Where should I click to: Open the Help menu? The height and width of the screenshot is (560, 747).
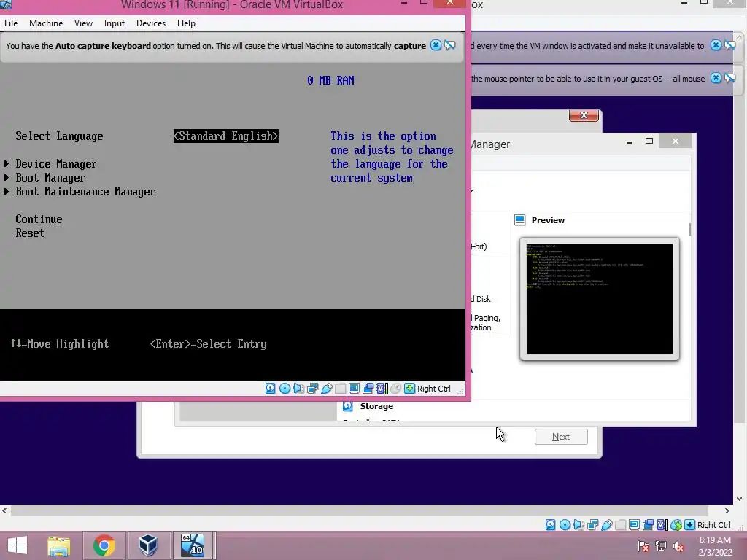click(x=186, y=23)
